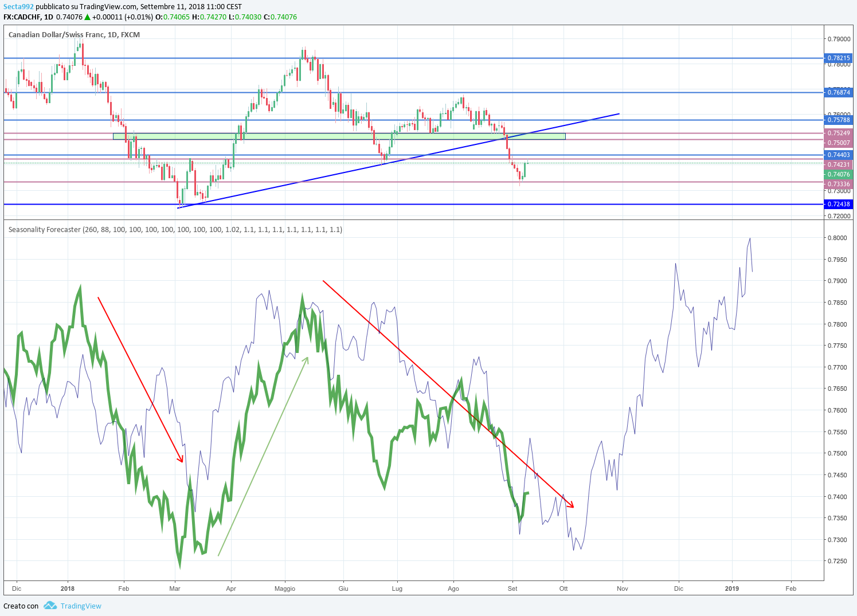This screenshot has height=616, width=857.
Task: Click the green 0.74076 current price label
Action: 839,174
